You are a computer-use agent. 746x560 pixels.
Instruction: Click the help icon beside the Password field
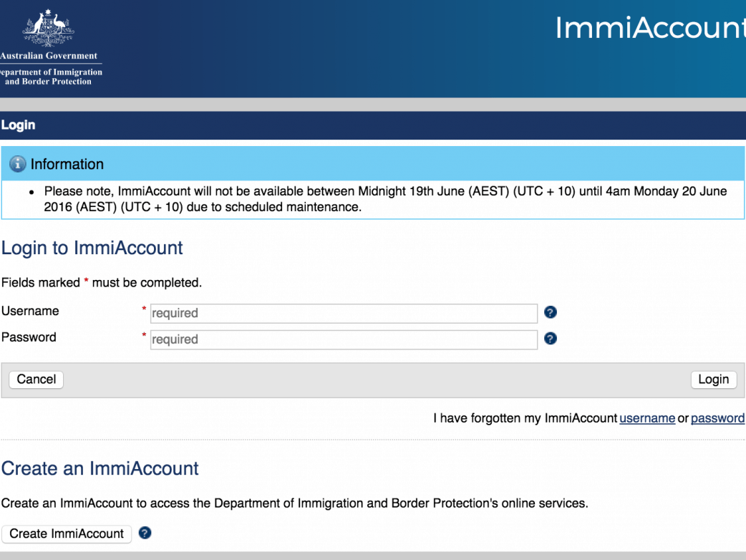click(550, 339)
